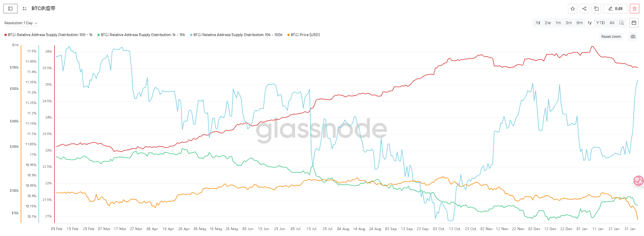Click the formula/metrics icon beside title

point(25,9)
